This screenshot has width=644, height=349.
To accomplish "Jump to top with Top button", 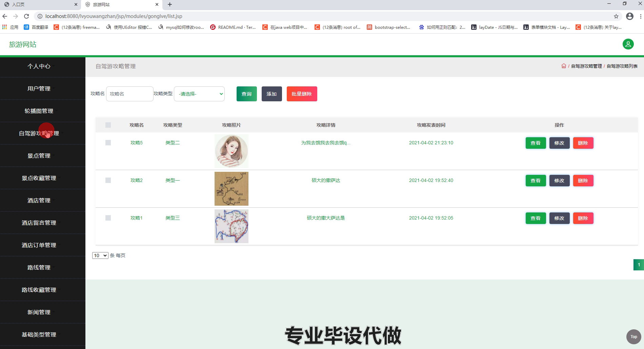I will pos(634,337).
